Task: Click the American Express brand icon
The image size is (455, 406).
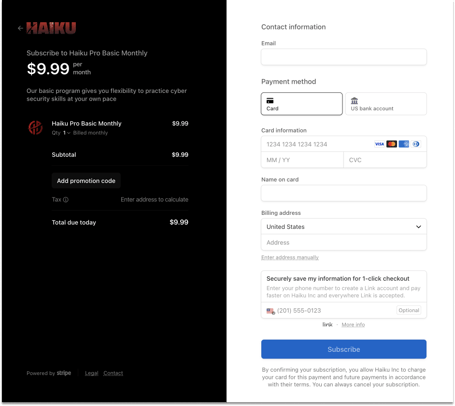Action: 404,144
